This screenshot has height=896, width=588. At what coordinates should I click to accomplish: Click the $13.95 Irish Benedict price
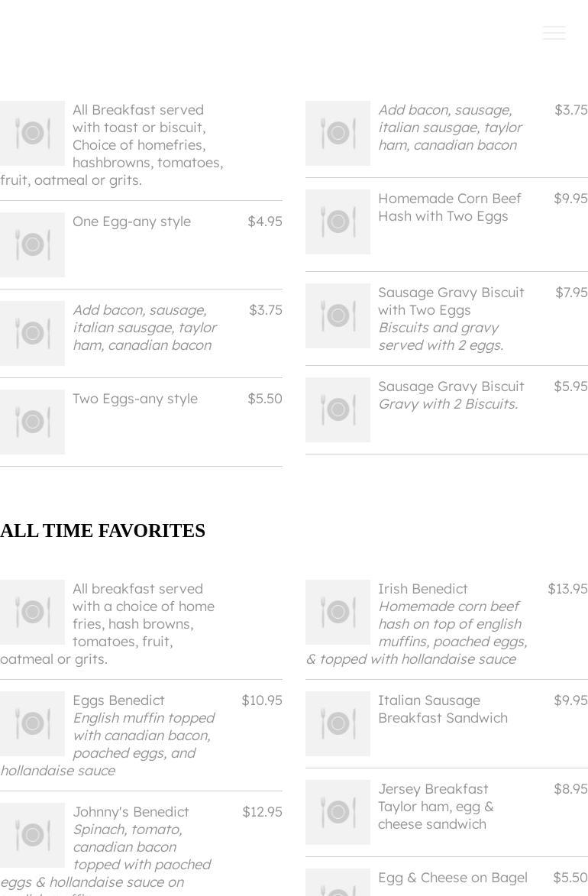click(567, 589)
